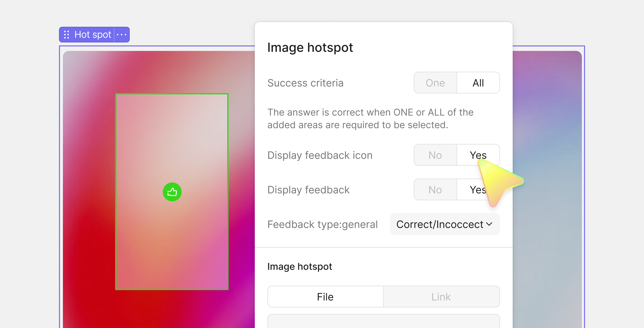The height and width of the screenshot is (328, 644).
Task: Click the input field below File/Link tabs
Action: click(x=383, y=321)
